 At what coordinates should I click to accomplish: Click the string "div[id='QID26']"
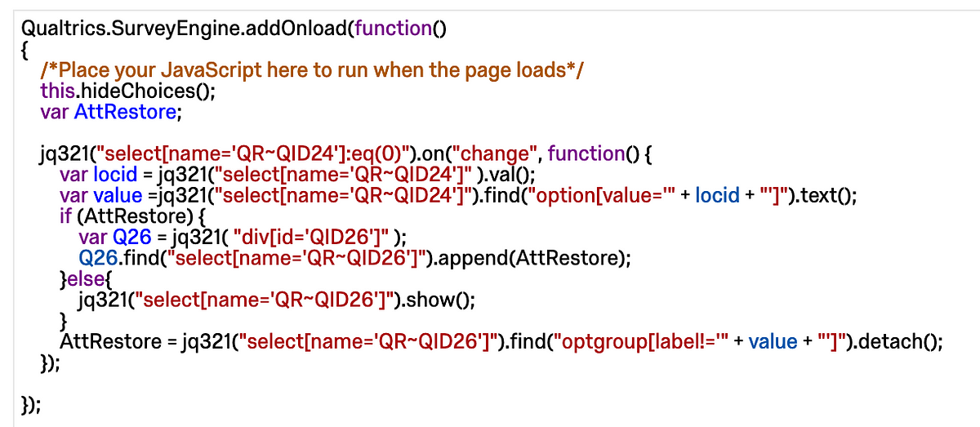coord(311,238)
